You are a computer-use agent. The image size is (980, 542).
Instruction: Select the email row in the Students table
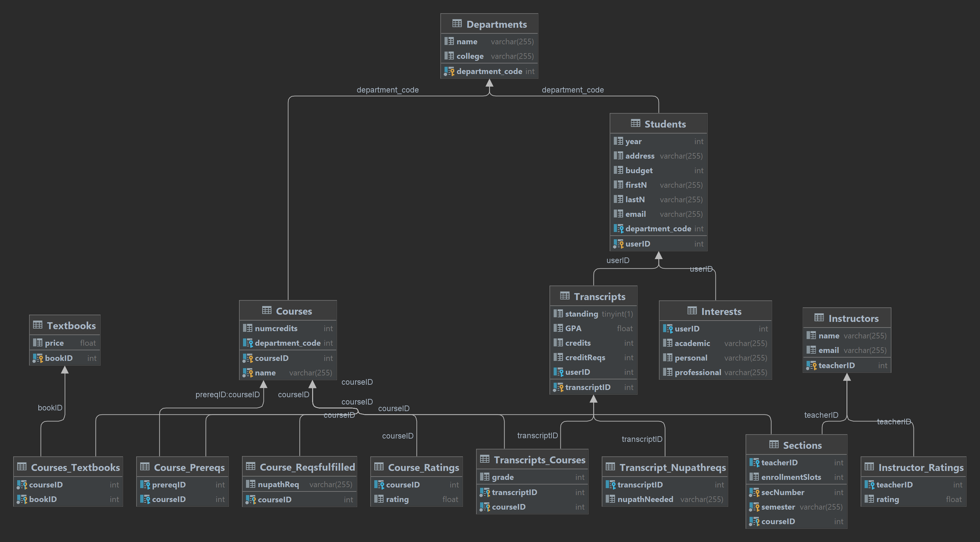659,214
